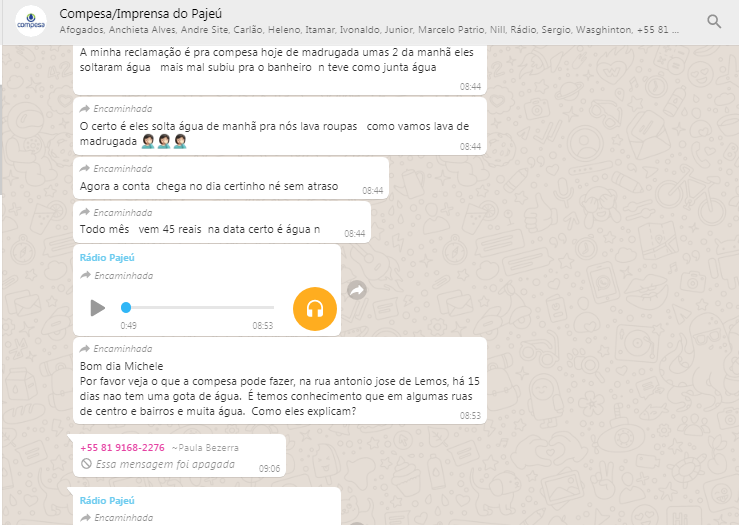Click the orange headphones audio icon
Viewport: 739px width, 525px height.
pyautogui.click(x=315, y=308)
